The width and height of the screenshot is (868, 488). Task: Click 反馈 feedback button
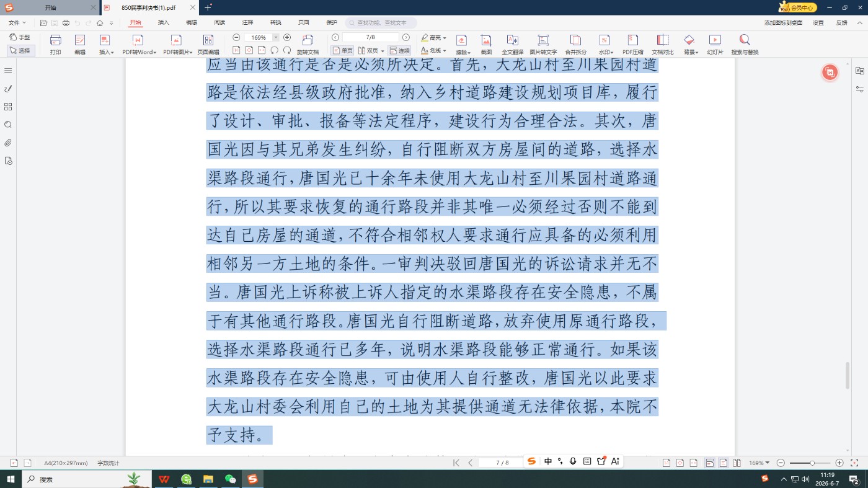tap(841, 22)
